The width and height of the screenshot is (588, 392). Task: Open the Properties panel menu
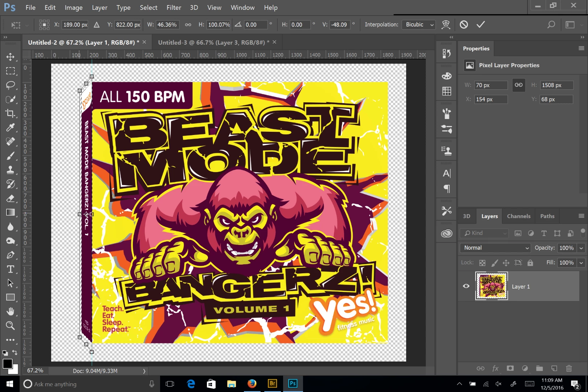(581, 48)
